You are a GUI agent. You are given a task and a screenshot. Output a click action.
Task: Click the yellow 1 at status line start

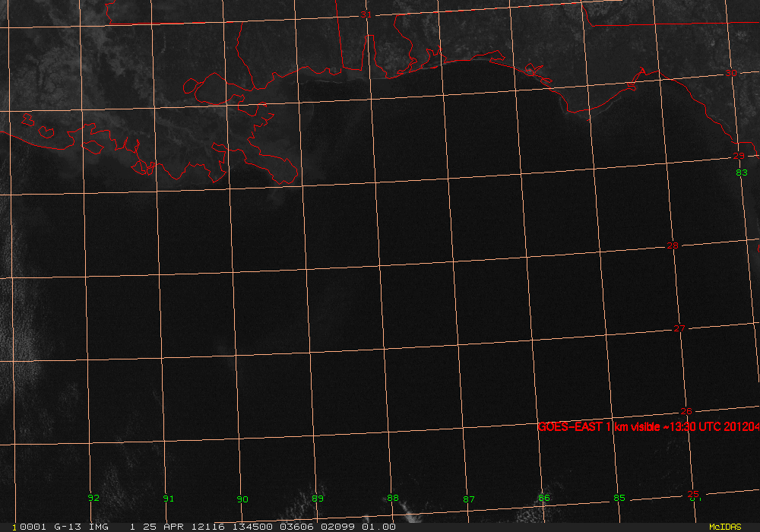[x=14, y=527]
